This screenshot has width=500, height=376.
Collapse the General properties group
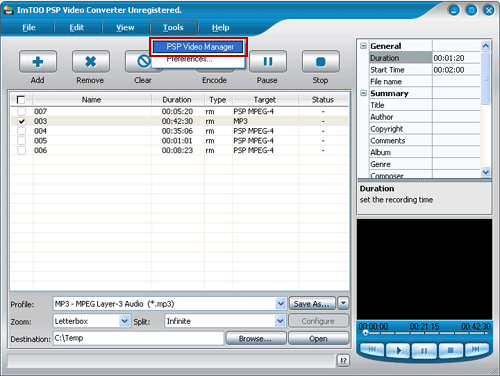click(363, 46)
